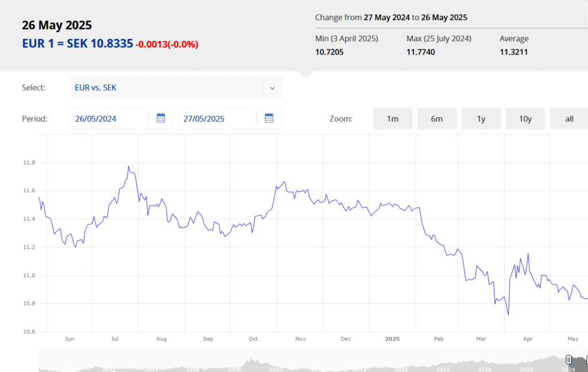Click the range slider handle at 2024
Image resolution: width=588 pixels, height=372 pixels.
(x=568, y=360)
